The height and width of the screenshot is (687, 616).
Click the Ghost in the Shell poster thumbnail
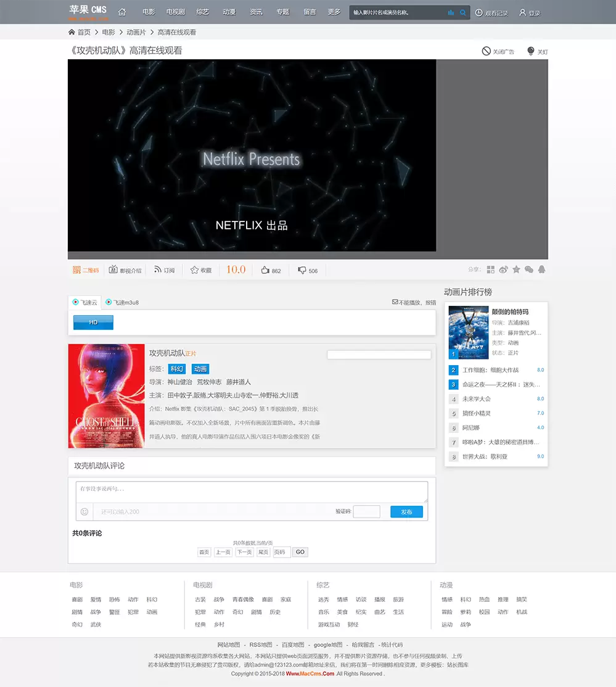pyautogui.click(x=107, y=396)
